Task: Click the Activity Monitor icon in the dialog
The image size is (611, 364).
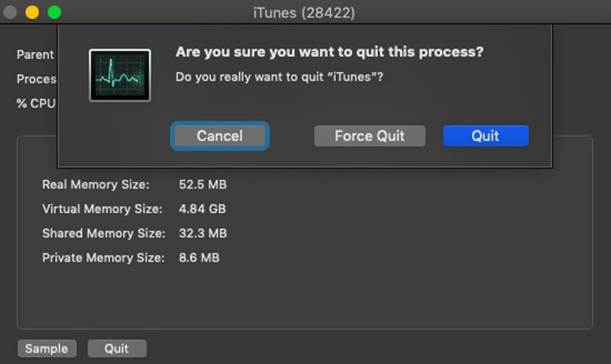Action: pos(120,75)
